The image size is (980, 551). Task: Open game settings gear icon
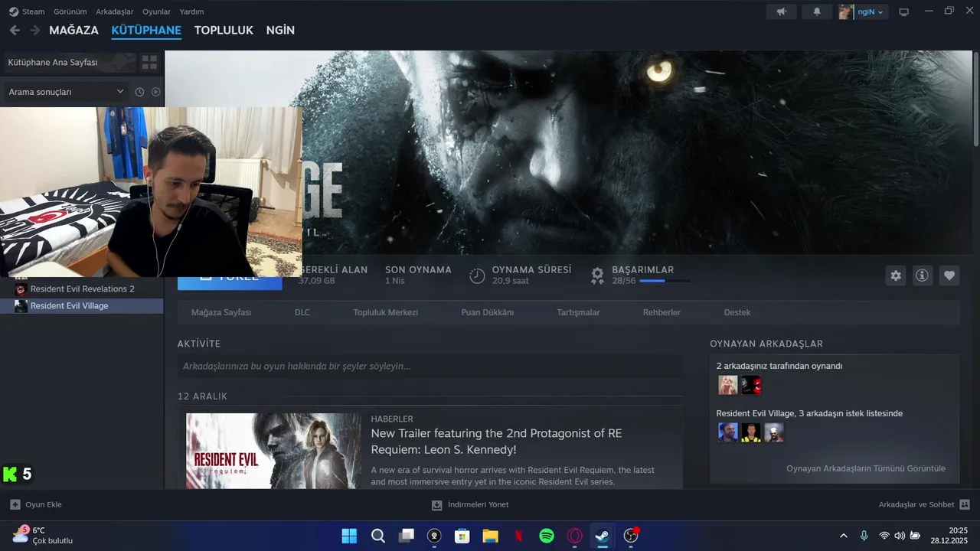tap(896, 275)
